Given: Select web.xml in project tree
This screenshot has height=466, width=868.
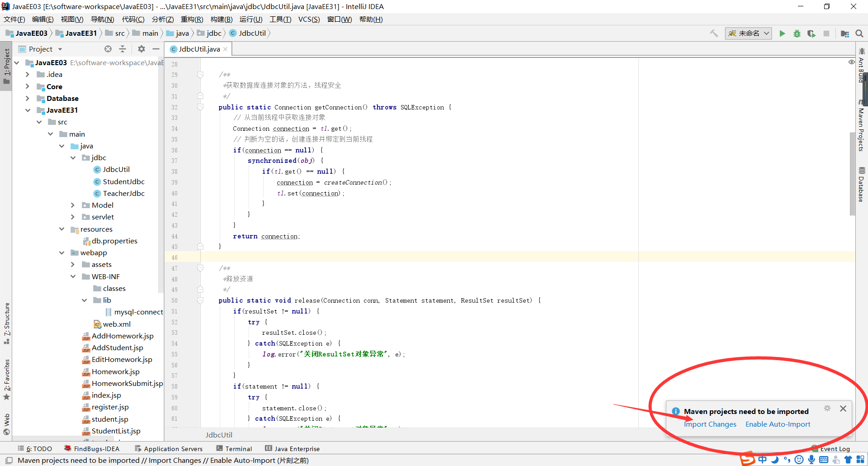Looking at the screenshot, I should 112,324.
